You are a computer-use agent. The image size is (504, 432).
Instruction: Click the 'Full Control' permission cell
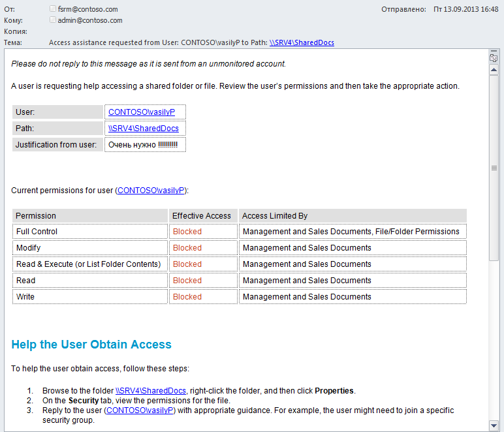[90, 231]
